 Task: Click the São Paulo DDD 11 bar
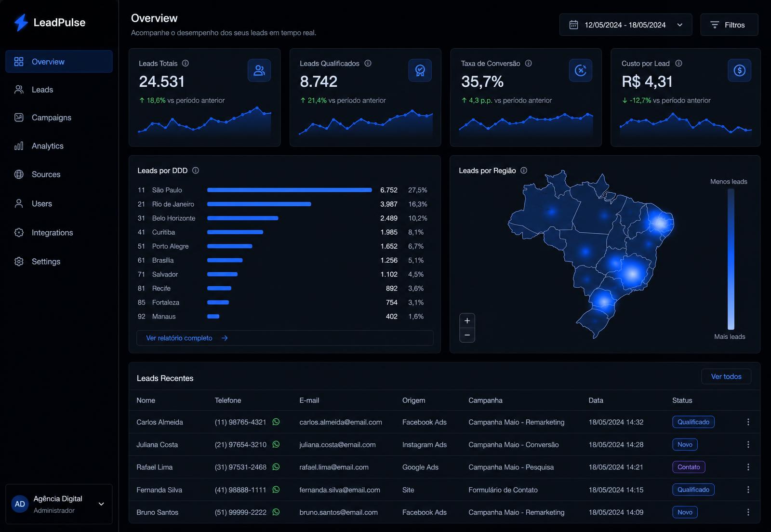pyautogui.click(x=290, y=190)
